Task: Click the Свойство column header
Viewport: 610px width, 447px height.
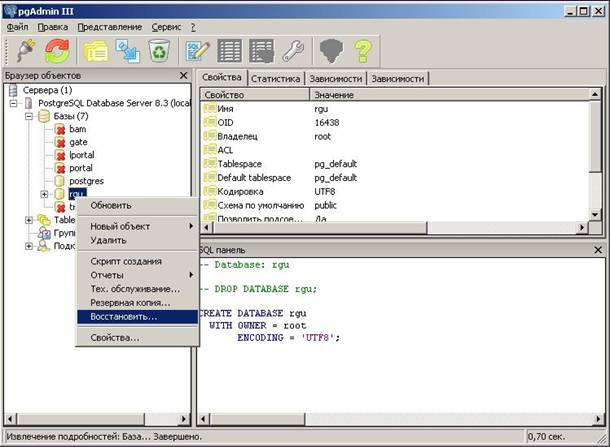Action: coord(255,95)
